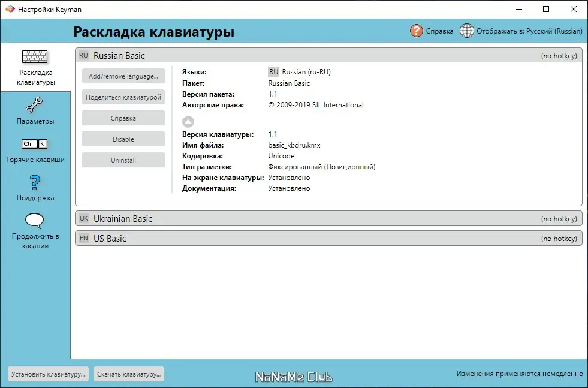Viewport: 588px width, 388px height.
Task: Minimize the Keyman settings window
Action: click(519, 9)
